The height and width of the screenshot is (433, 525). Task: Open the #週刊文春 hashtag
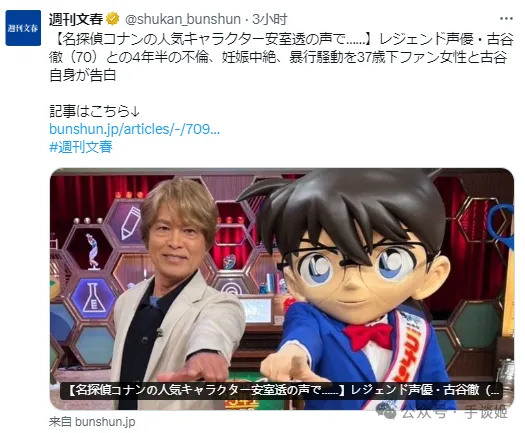(x=81, y=147)
